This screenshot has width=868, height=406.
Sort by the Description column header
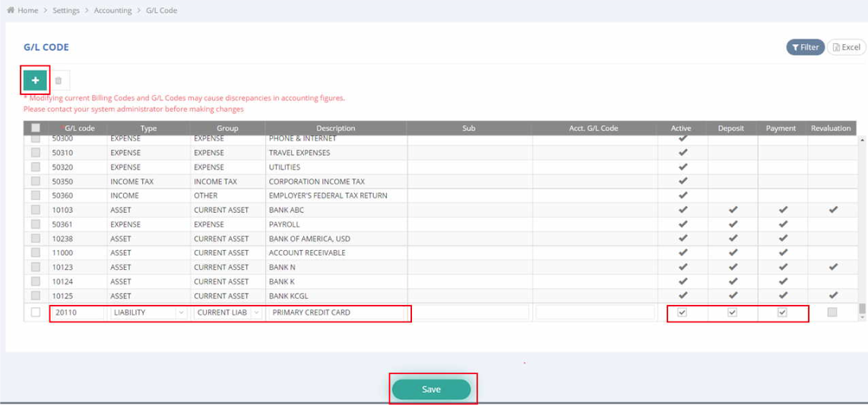tap(335, 128)
